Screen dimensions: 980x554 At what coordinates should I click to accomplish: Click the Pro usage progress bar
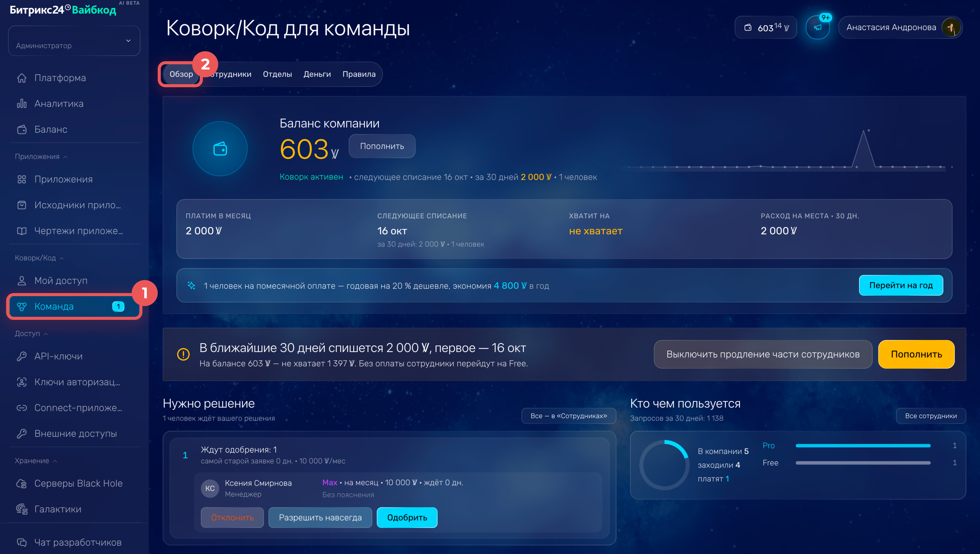[863, 446]
